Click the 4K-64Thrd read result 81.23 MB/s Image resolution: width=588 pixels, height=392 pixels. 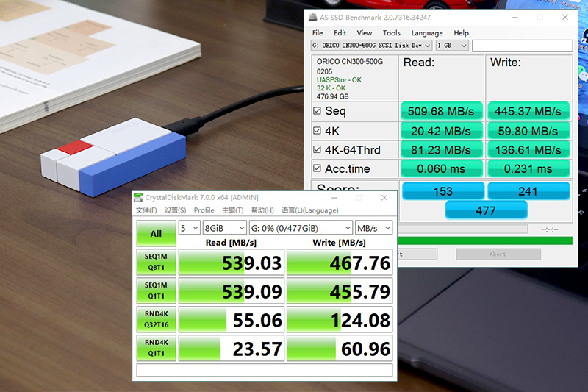[441, 150]
